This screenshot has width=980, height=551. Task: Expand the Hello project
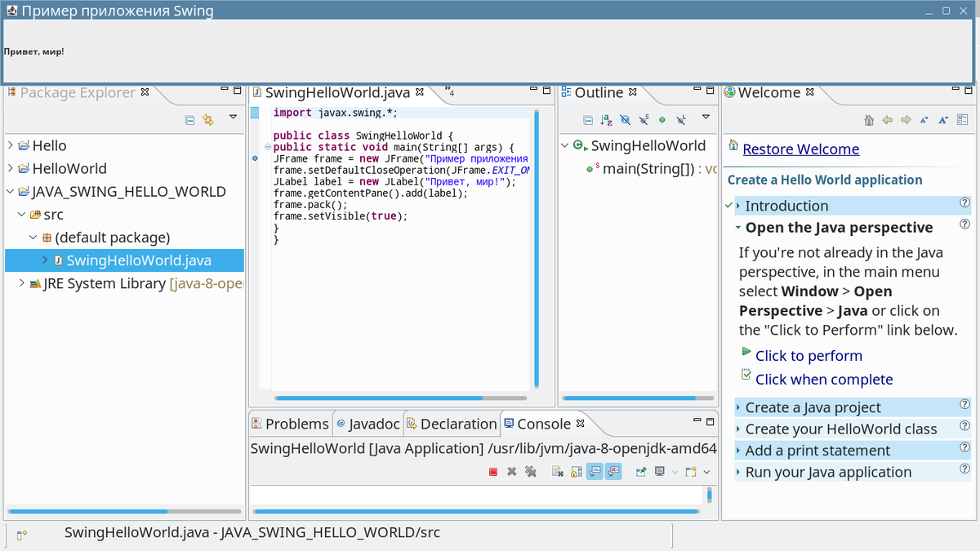[10, 145]
